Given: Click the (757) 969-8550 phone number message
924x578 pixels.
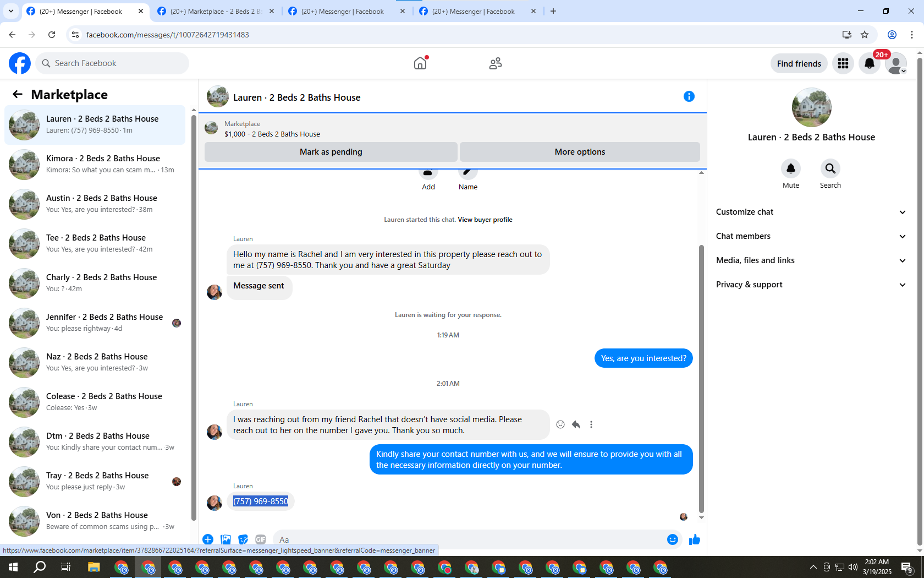Looking at the screenshot, I should pos(261,501).
